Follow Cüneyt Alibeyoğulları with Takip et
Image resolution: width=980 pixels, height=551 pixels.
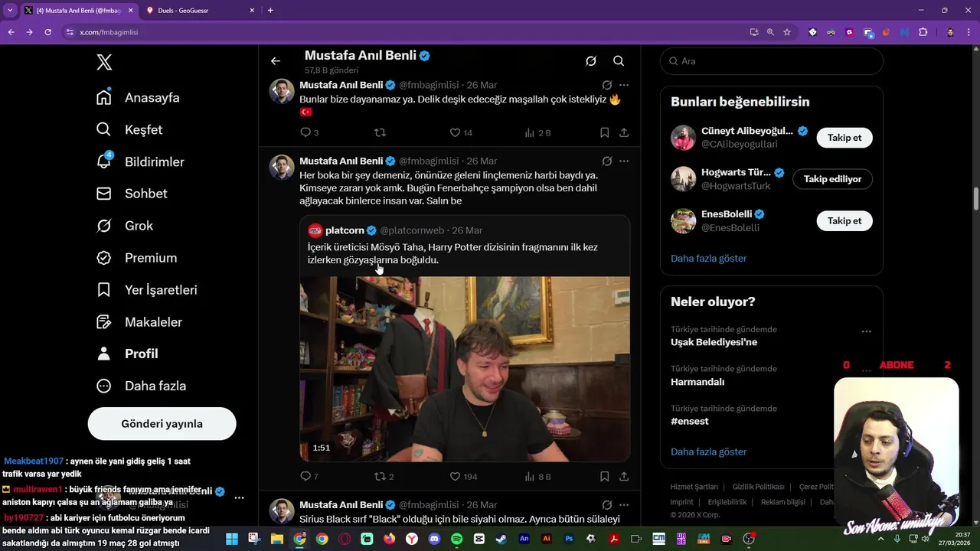coord(844,138)
